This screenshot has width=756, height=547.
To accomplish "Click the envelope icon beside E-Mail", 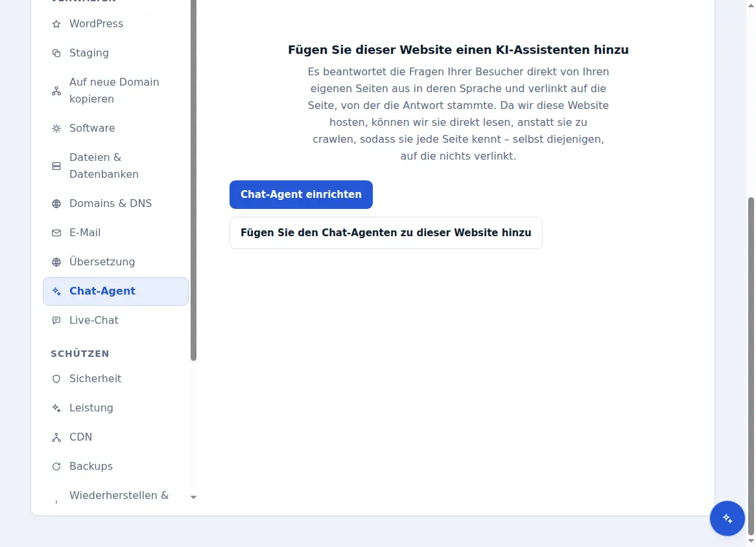I will tap(56, 233).
